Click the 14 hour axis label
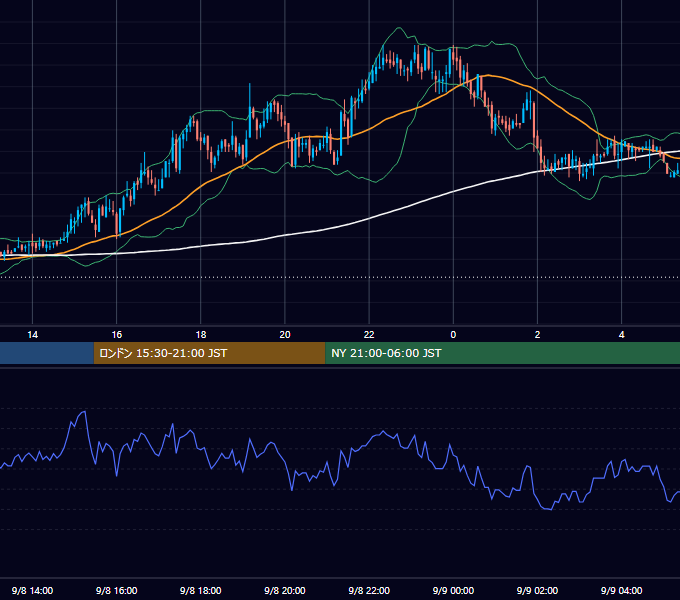 [33, 335]
